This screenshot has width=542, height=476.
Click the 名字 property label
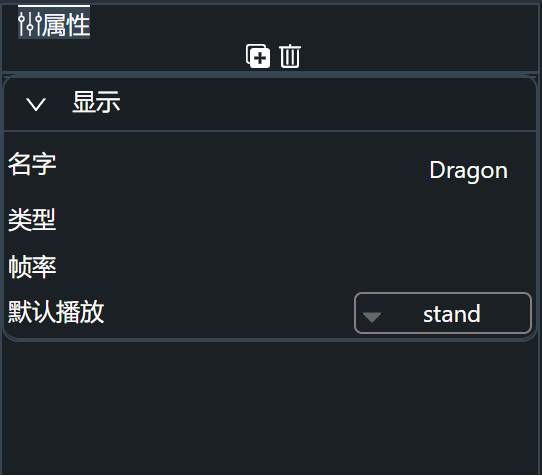tap(32, 164)
